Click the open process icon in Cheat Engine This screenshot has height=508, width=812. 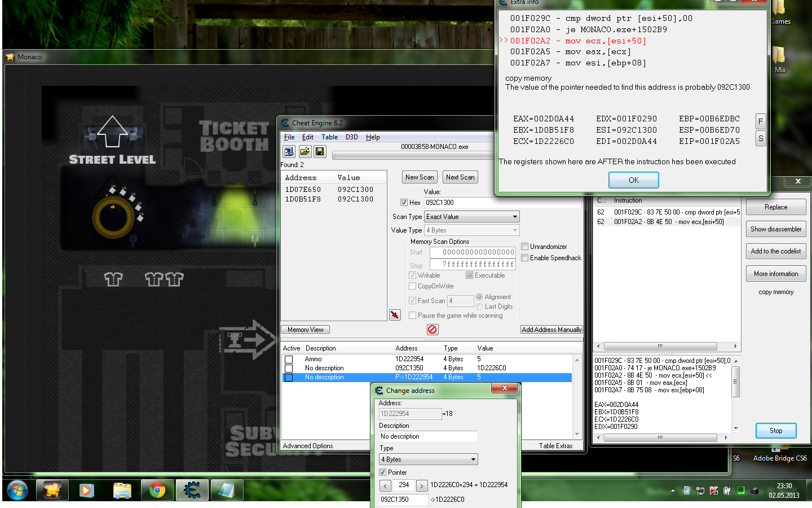point(289,151)
